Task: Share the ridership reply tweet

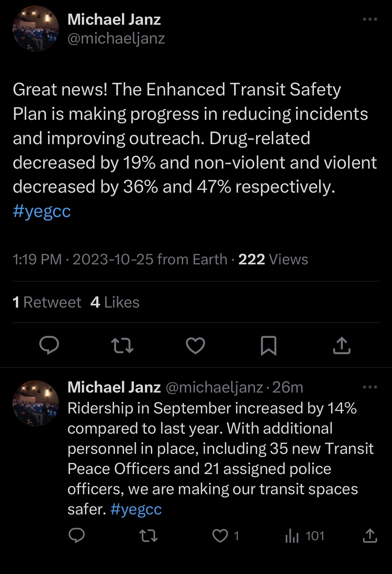Action: pyautogui.click(x=370, y=536)
